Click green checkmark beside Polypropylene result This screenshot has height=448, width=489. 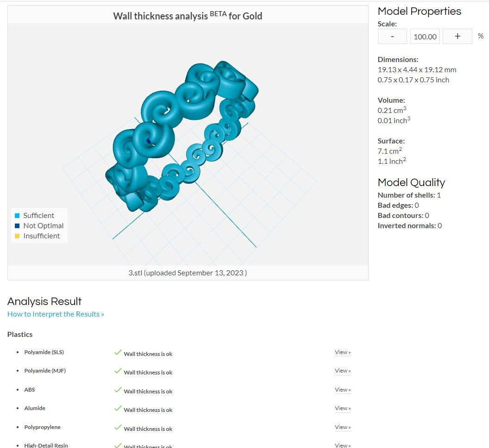tap(118, 427)
